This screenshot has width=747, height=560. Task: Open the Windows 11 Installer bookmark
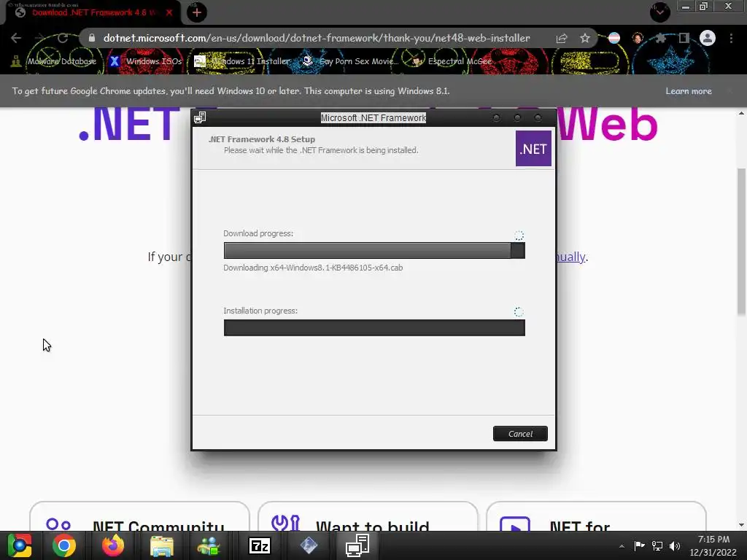point(242,61)
